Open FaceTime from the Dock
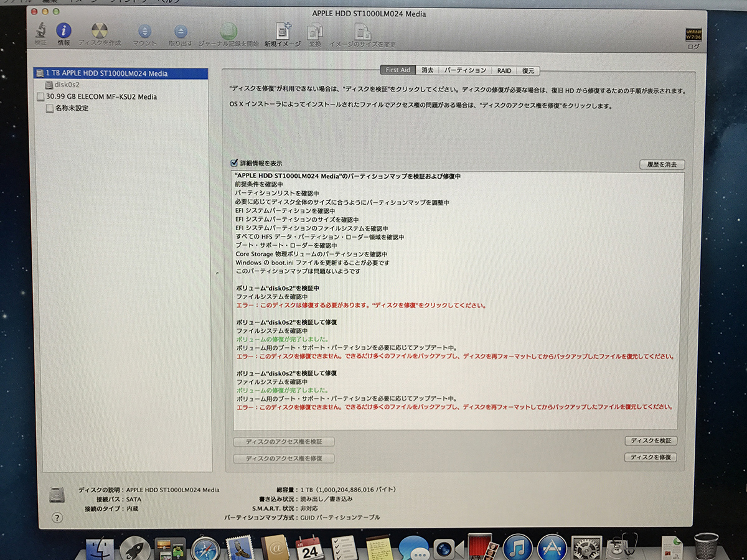Screen dimensions: 747x560 pyautogui.click(x=448, y=549)
